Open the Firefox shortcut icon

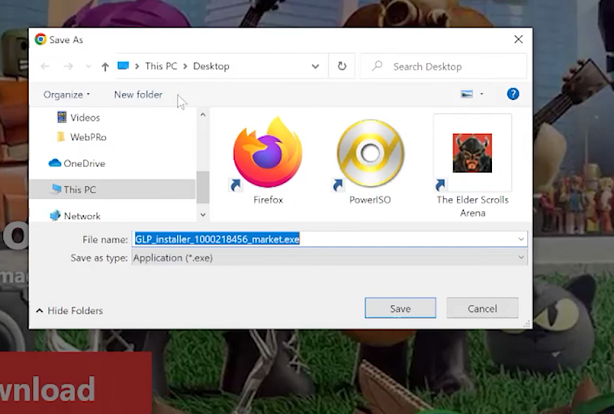[x=267, y=154]
